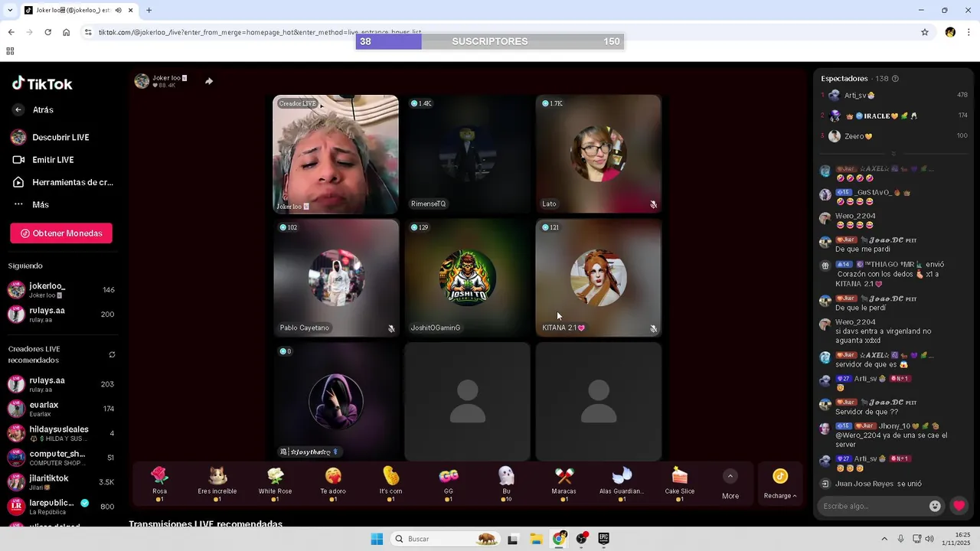Open Epic Games Launcher from taskbar
The width and height of the screenshot is (980, 551).
point(604,539)
